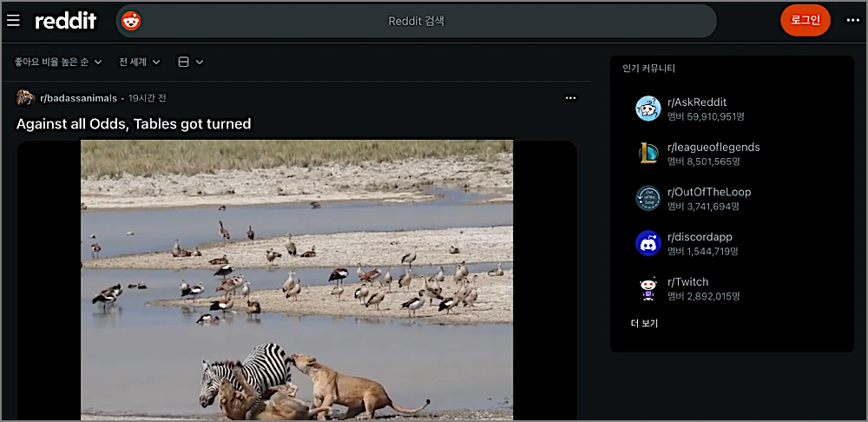Click 멤버 8,501,565명 member count
Viewport: 868px width, 422px height.
pyautogui.click(x=704, y=162)
